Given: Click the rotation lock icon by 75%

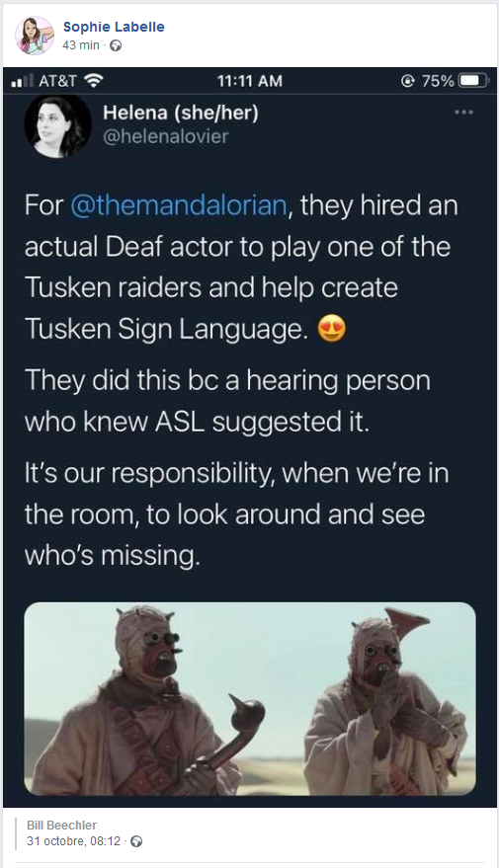Looking at the screenshot, I should [x=408, y=81].
